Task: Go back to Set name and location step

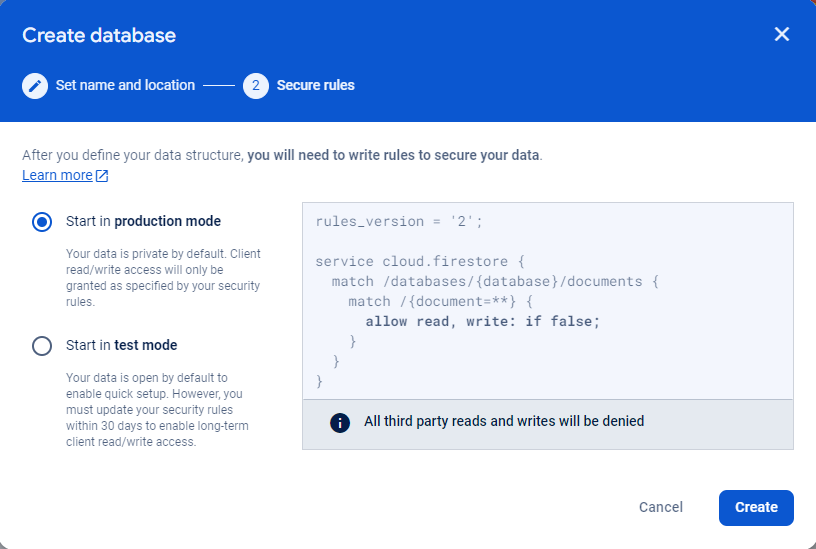Action: pos(125,86)
